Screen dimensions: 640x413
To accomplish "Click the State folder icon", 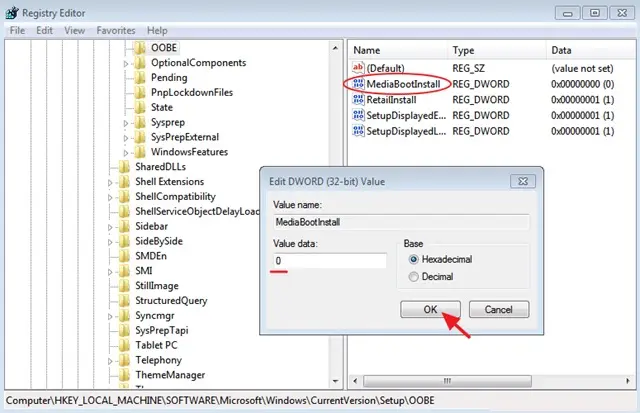I will 140,107.
